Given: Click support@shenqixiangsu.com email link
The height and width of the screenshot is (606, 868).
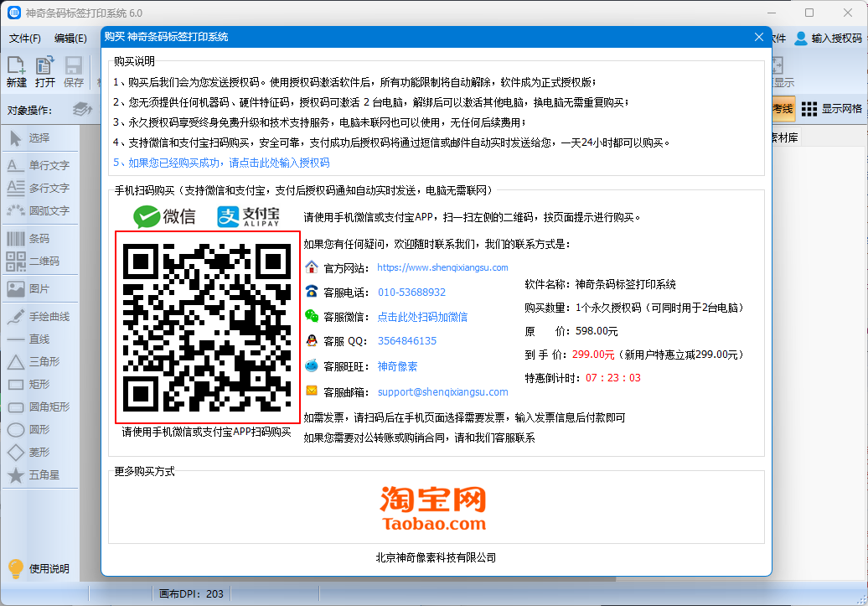Looking at the screenshot, I should 443,391.
